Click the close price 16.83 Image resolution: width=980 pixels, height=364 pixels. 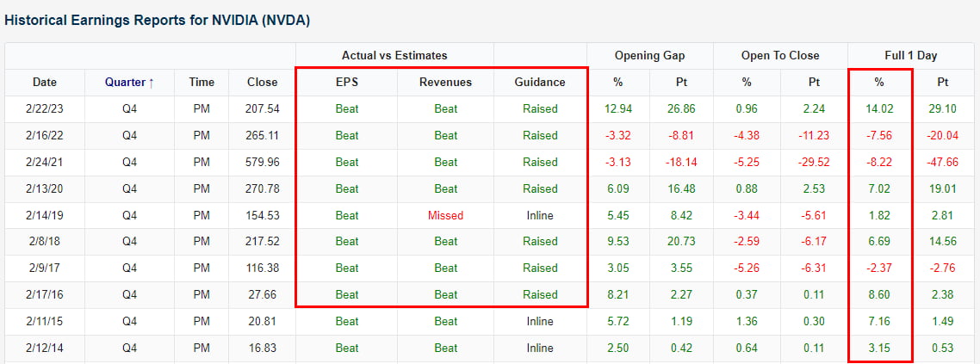tap(262, 348)
